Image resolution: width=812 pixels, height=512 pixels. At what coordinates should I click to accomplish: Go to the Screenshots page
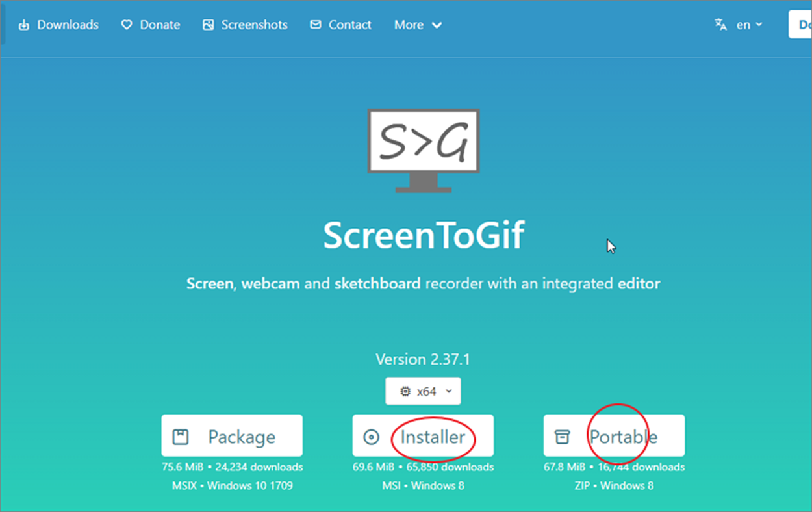coord(245,25)
